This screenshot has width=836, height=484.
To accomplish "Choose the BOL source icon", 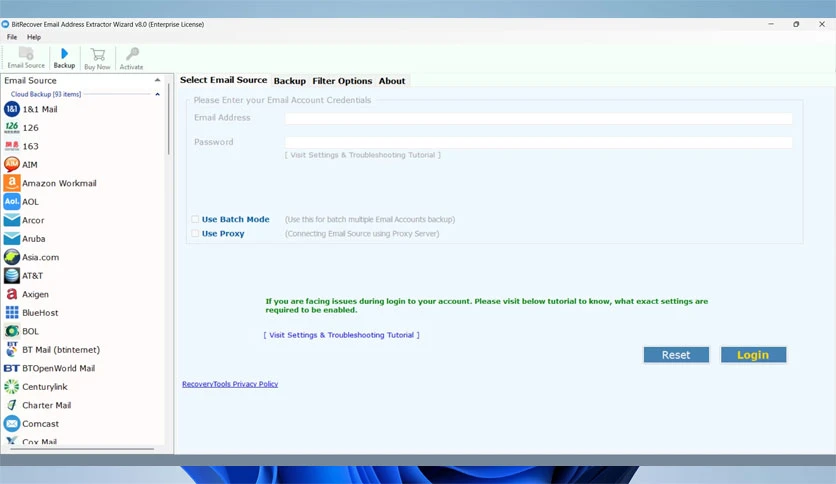I will click(12, 331).
